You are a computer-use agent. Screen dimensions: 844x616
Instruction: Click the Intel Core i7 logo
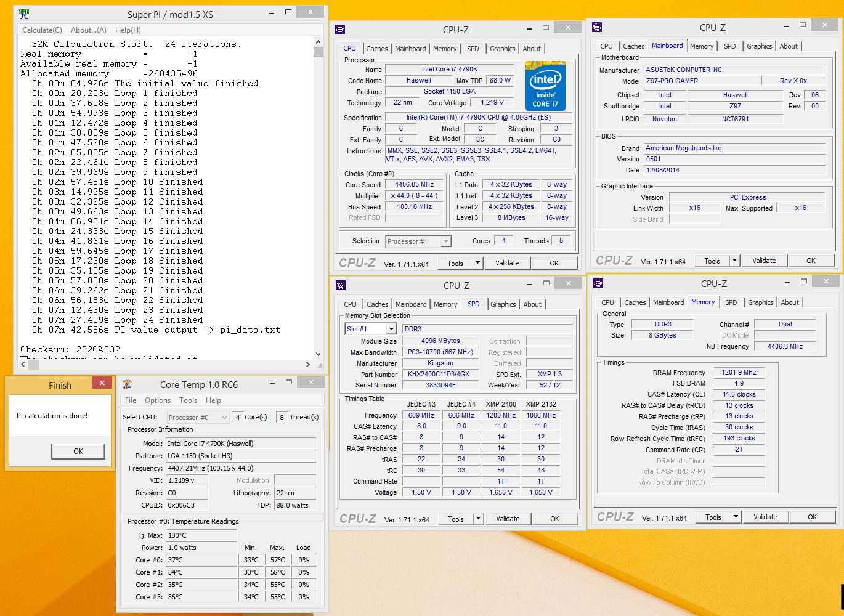(x=545, y=86)
